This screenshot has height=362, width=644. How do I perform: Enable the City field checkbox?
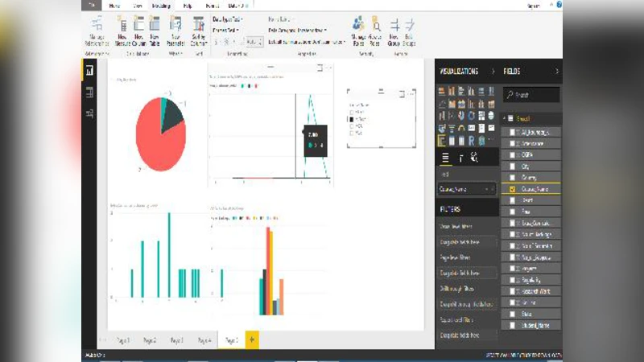tap(513, 166)
